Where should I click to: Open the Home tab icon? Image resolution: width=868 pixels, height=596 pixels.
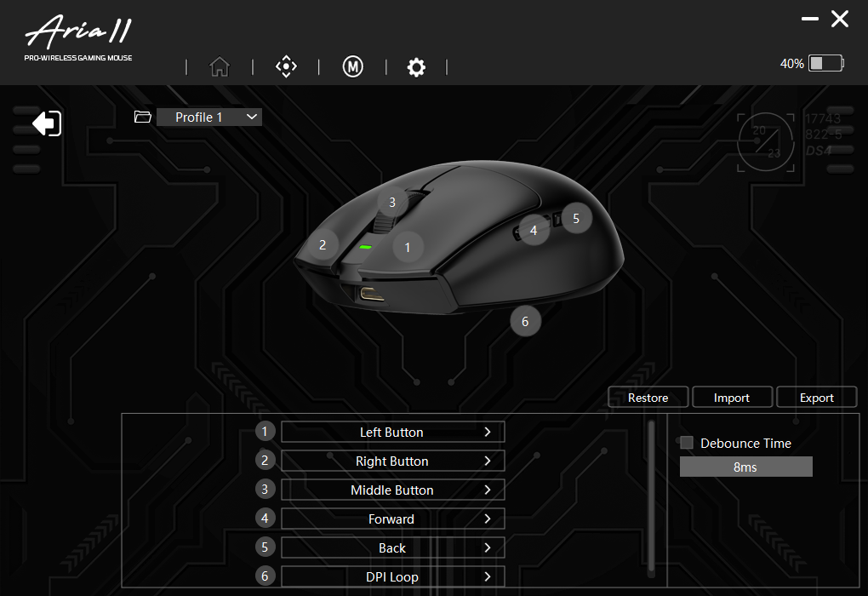(x=220, y=67)
